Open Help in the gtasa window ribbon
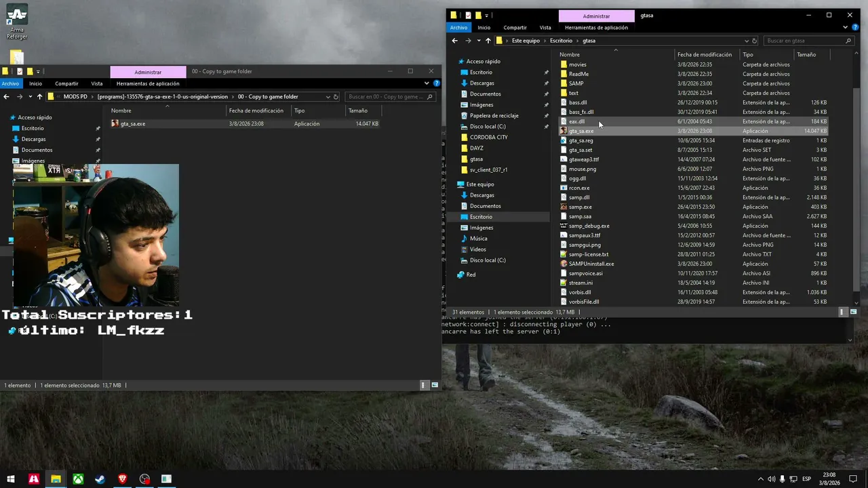This screenshot has height=488, width=868. (x=856, y=28)
